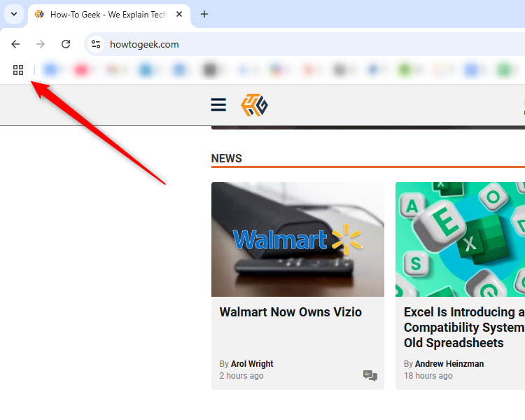Open Excel compatibility system article headline
Image resolution: width=525 pixels, height=420 pixels.
tap(464, 328)
